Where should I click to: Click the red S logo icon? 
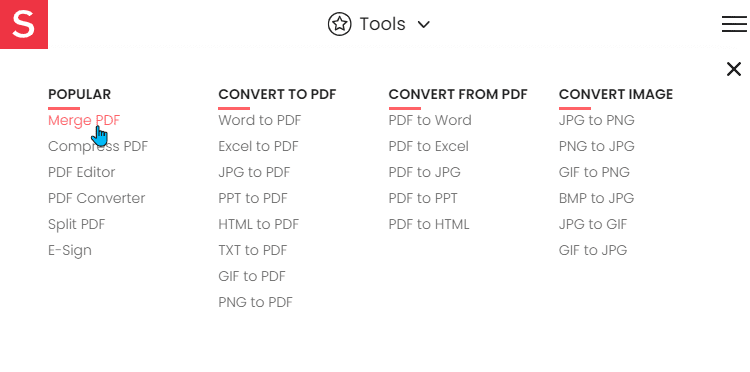(x=24, y=24)
